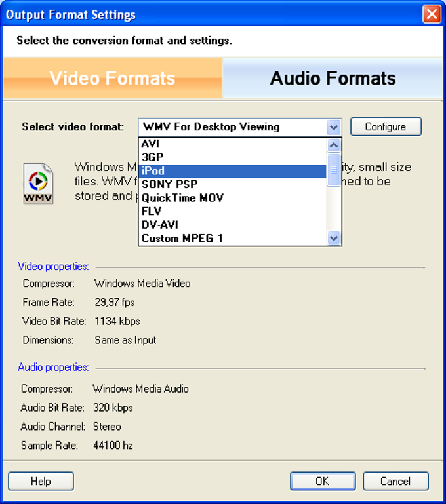Click the Select video format label
Viewport: 446px width, 504px height.
click(73, 127)
